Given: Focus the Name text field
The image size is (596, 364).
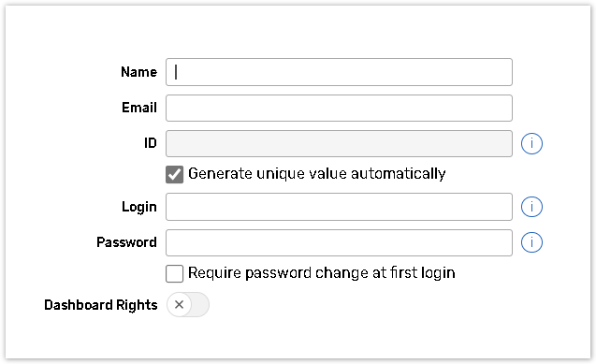Looking at the screenshot, I should 339,72.
